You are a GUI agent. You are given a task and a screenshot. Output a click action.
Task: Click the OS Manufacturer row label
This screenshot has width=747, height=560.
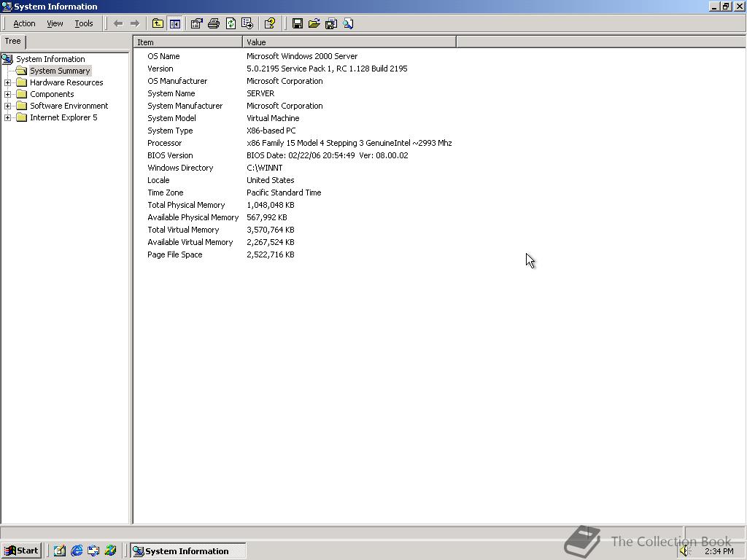coord(177,81)
